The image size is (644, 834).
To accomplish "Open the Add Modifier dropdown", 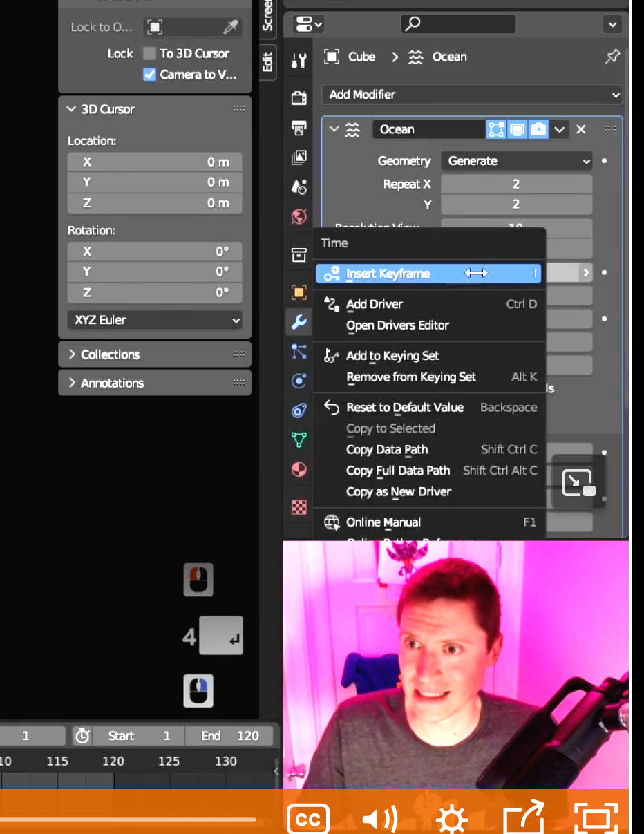I will coord(472,95).
